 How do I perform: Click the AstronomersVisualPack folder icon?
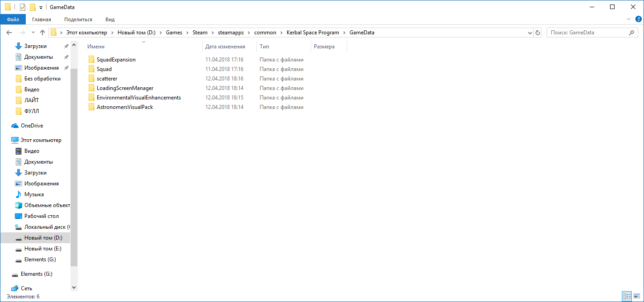[91, 107]
